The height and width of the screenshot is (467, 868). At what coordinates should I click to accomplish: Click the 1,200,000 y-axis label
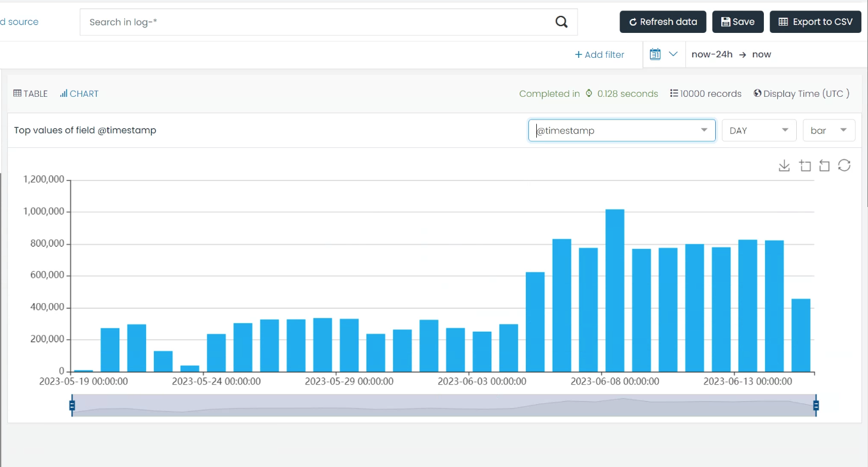click(x=44, y=180)
